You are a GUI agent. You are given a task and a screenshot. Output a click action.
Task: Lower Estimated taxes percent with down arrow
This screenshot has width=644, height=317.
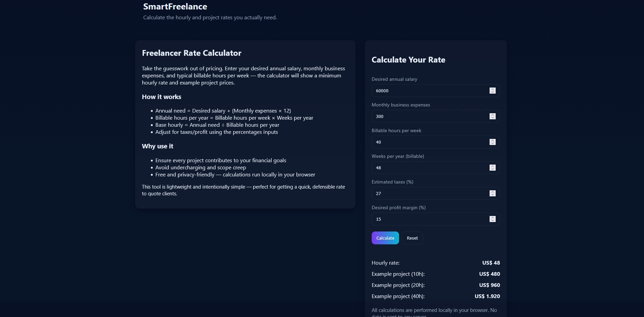(493, 195)
